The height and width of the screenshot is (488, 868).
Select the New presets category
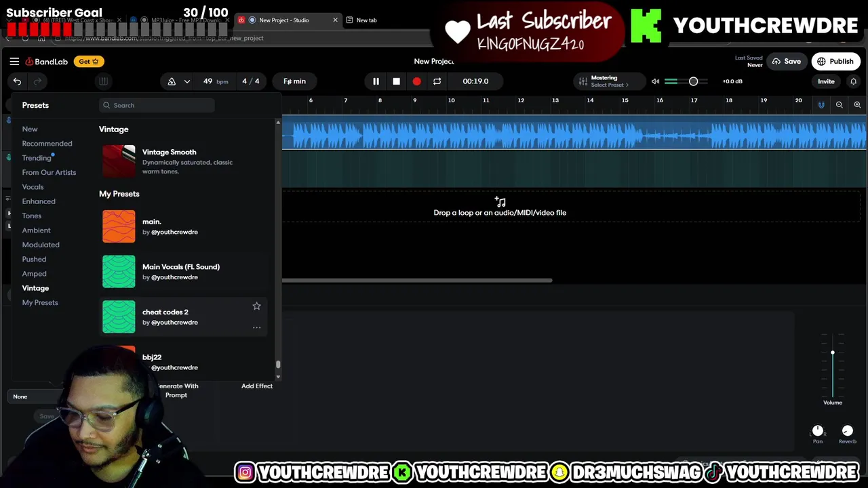point(30,129)
